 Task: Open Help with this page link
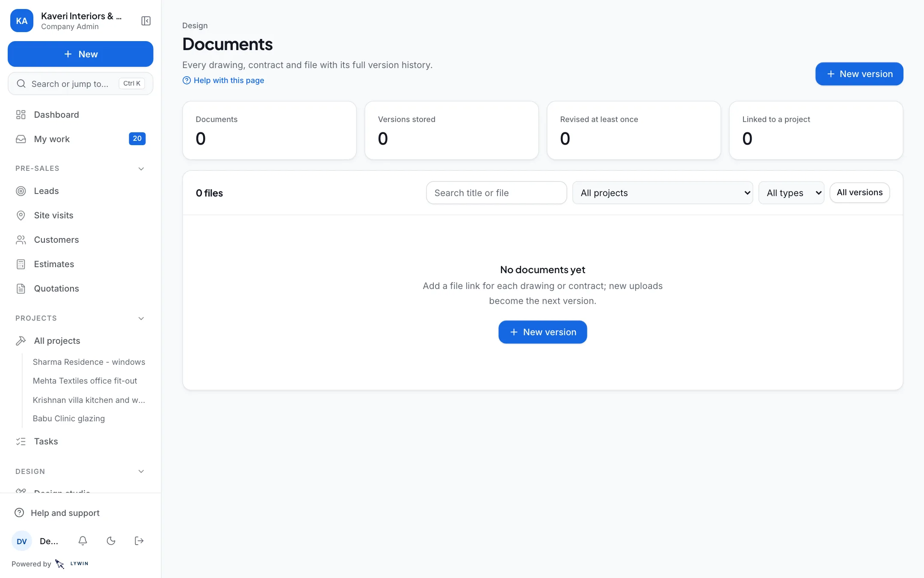click(x=223, y=80)
